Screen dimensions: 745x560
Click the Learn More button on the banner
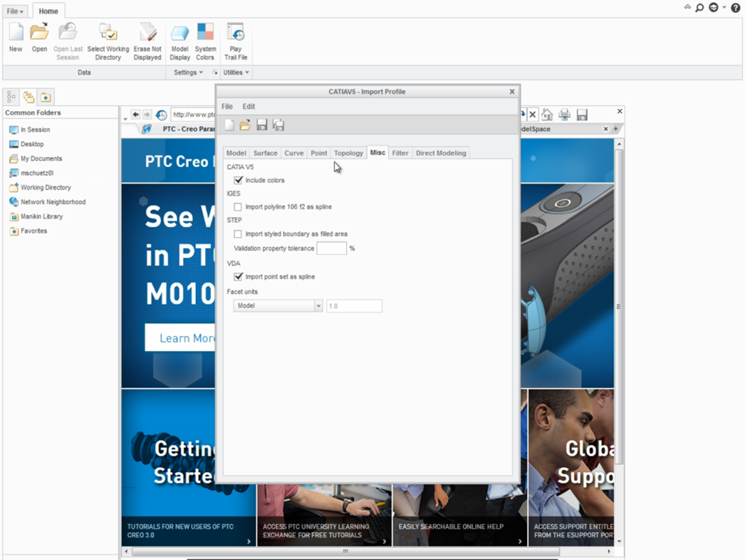[x=180, y=338]
